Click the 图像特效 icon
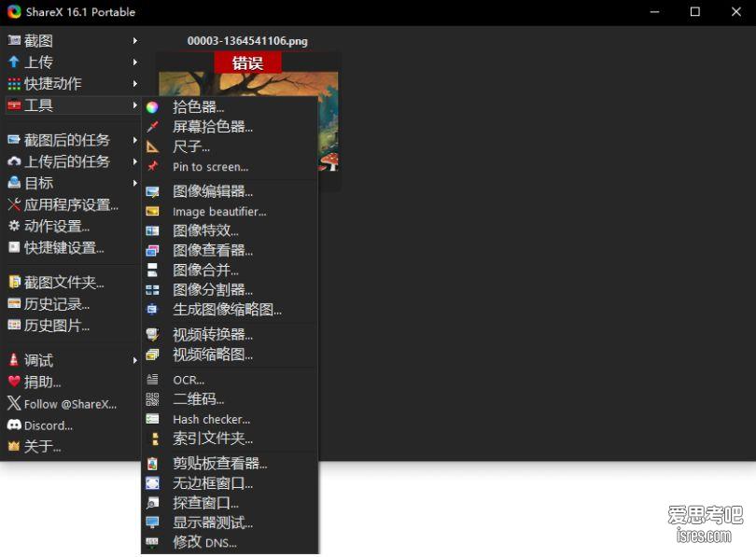756x557 pixels. click(x=152, y=230)
